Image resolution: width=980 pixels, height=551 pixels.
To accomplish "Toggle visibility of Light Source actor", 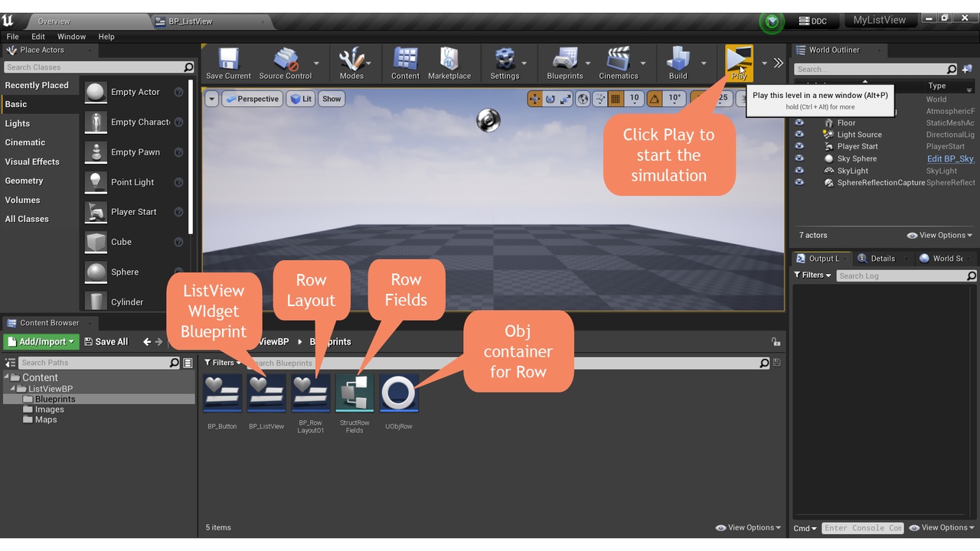I will pyautogui.click(x=799, y=135).
